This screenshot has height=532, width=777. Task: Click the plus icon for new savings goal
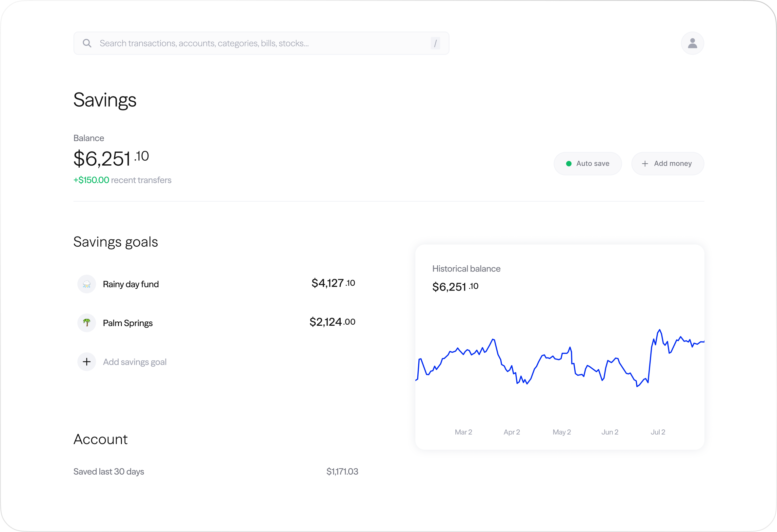(x=87, y=362)
